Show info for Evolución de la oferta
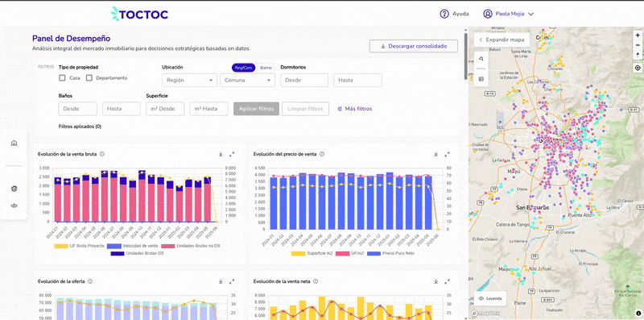 click(90, 281)
